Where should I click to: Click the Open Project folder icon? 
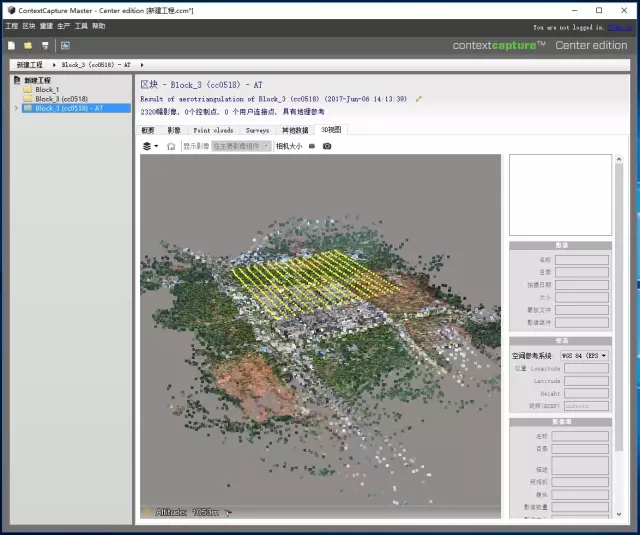[28, 45]
